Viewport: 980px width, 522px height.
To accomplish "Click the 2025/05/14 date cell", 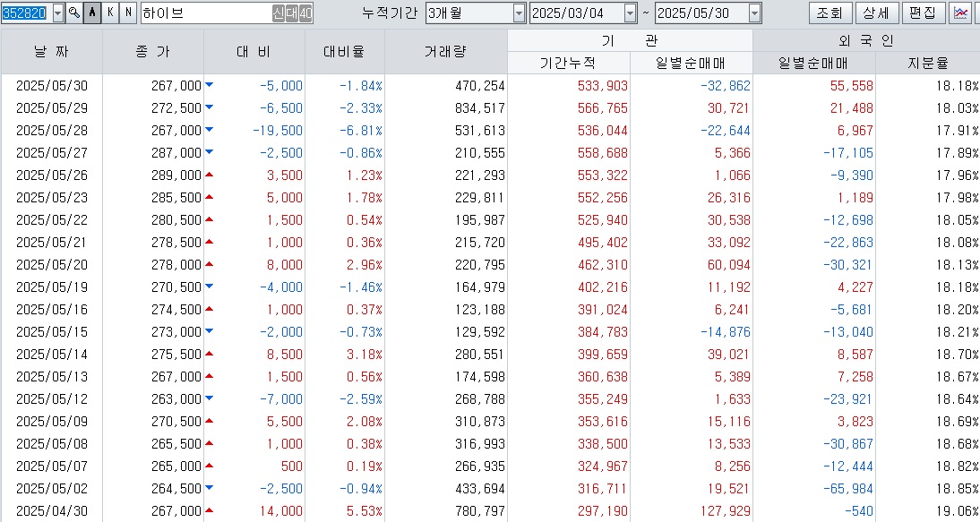I will click(x=52, y=355).
